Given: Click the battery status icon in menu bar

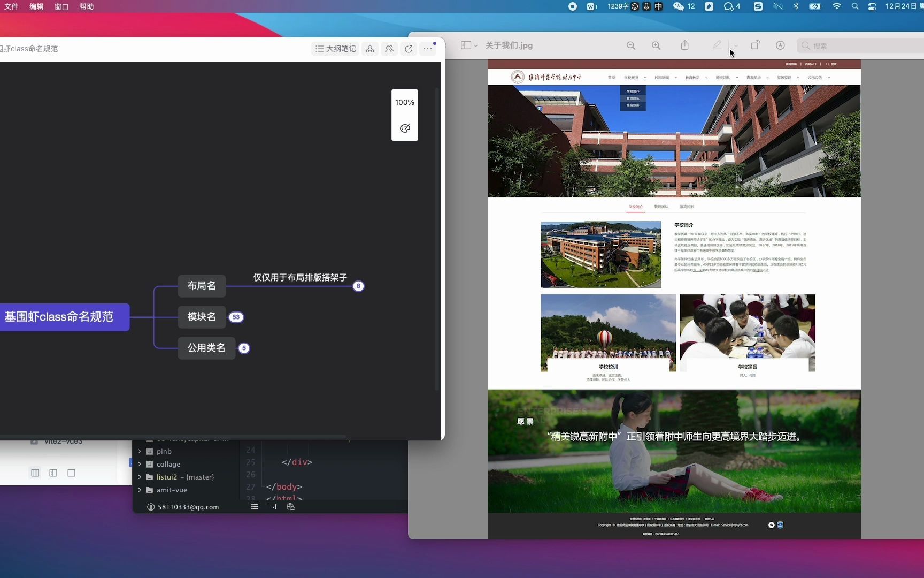Looking at the screenshot, I should tap(815, 6).
